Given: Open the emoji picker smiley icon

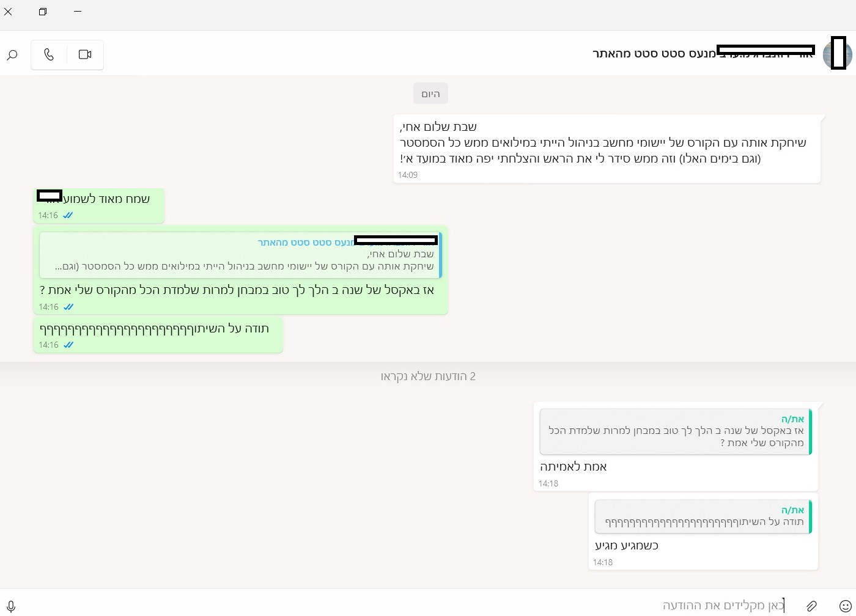Looking at the screenshot, I should (x=846, y=606).
